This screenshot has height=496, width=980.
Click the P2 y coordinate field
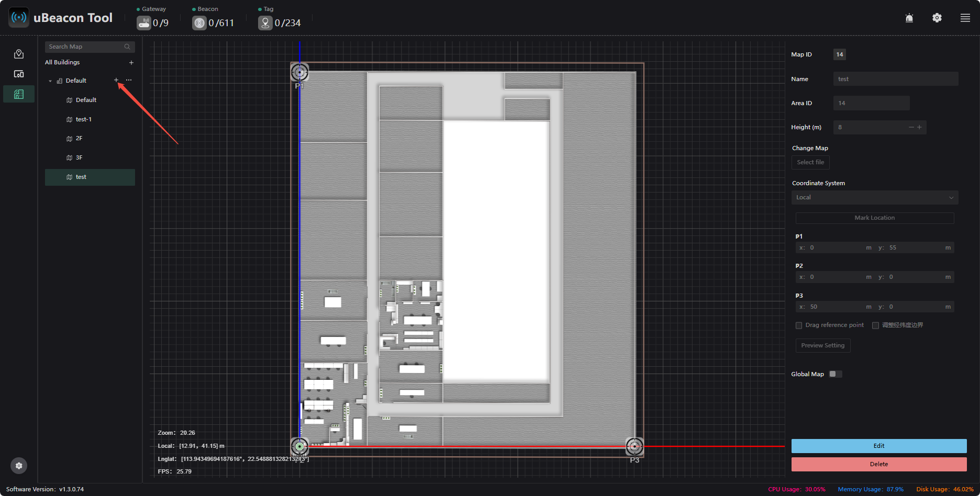point(915,277)
